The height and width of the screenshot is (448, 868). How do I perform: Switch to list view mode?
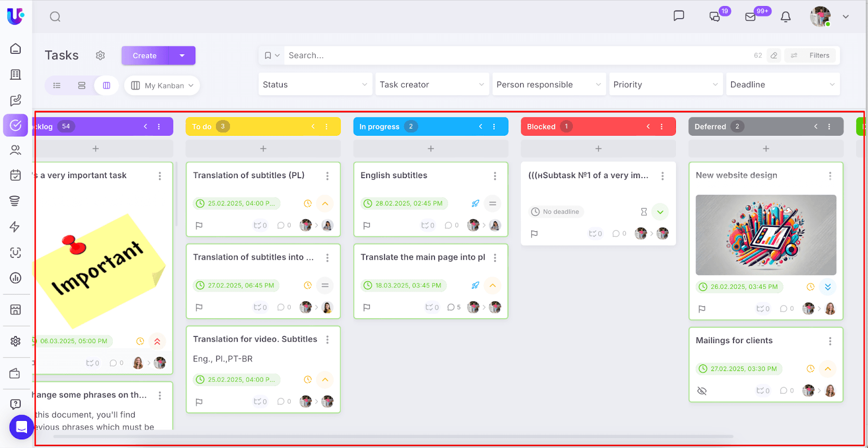tap(57, 85)
